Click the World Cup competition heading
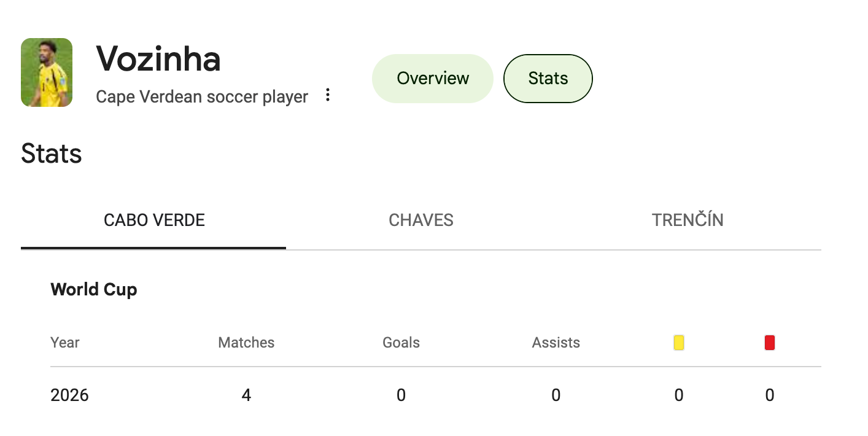Screen dimensions: 868x436 pos(94,289)
